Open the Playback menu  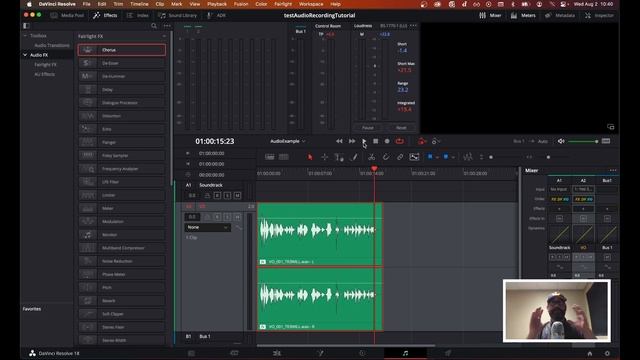point(217,4)
